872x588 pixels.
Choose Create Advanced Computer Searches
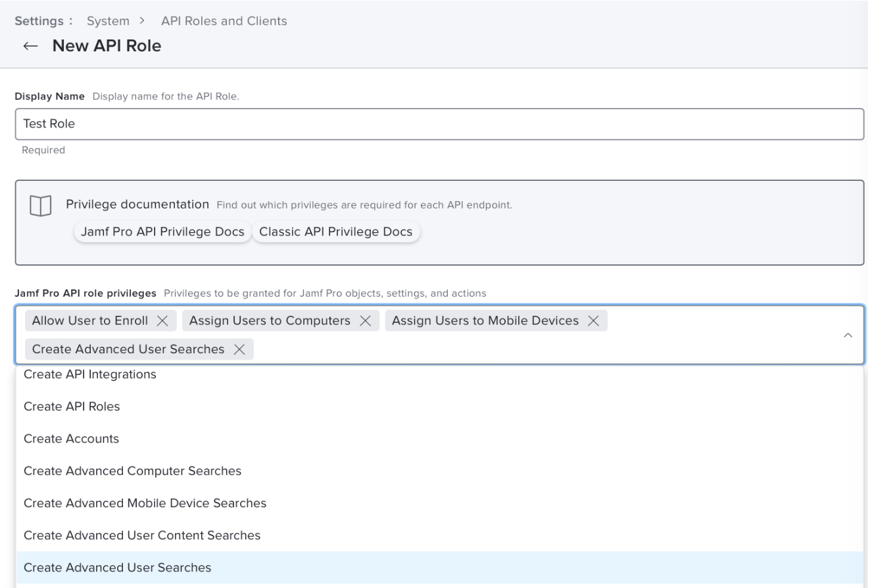click(x=439, y=471)
